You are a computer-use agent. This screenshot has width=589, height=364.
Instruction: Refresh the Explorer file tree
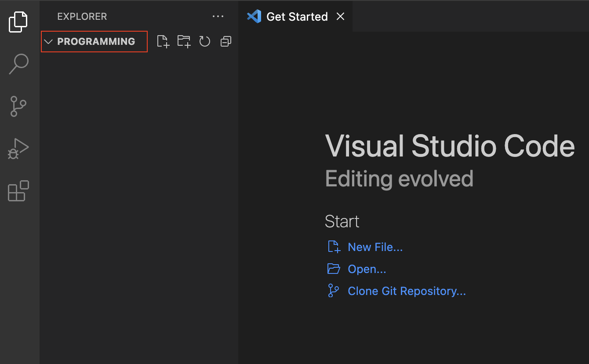(205, 41)
